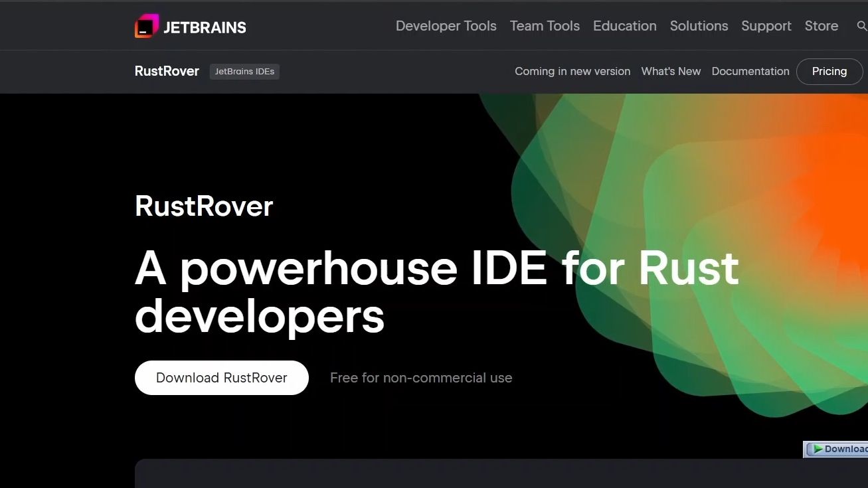The image size is (868, 488).
Task: Click the Pricing button
Action: pos(829,71)
